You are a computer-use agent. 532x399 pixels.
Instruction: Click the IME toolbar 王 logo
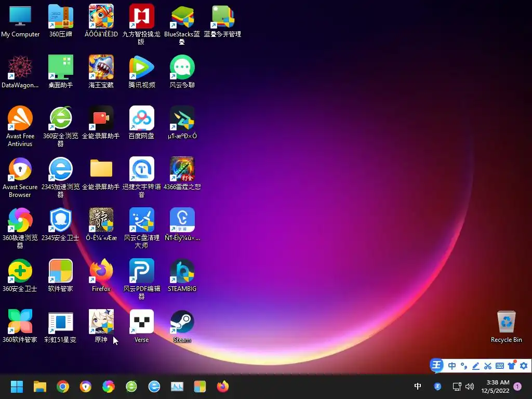437,365
